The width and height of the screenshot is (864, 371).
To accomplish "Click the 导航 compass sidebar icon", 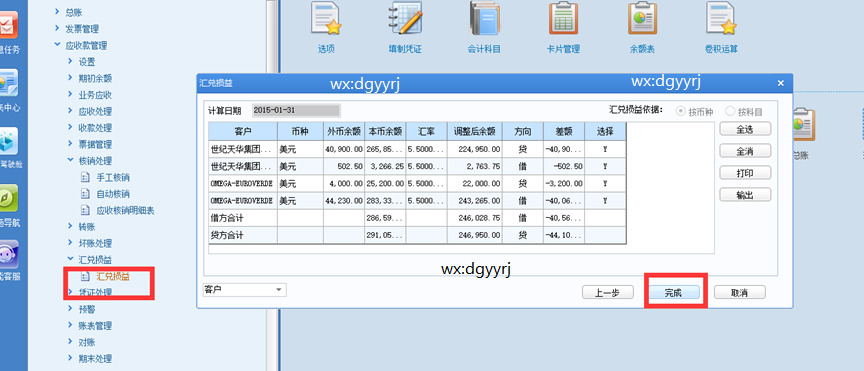I will click(8, 198).
